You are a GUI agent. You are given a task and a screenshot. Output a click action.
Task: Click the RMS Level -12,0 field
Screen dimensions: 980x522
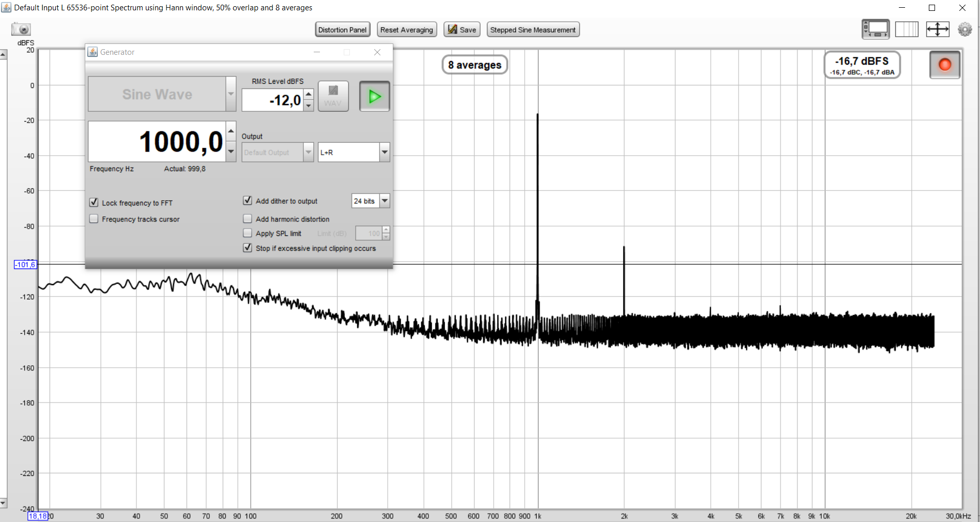(x=273, y=100)
